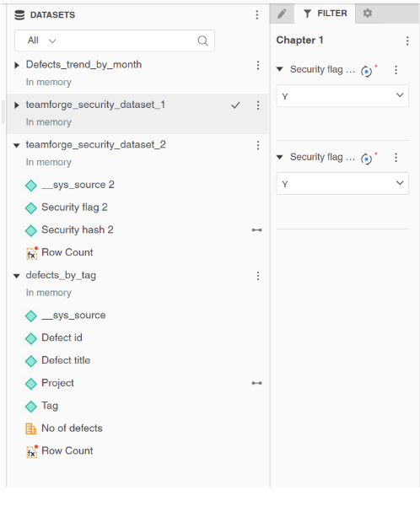Click the Chapter 1 heading
Viewport: 420px width, 523px height.
[299, 40]
